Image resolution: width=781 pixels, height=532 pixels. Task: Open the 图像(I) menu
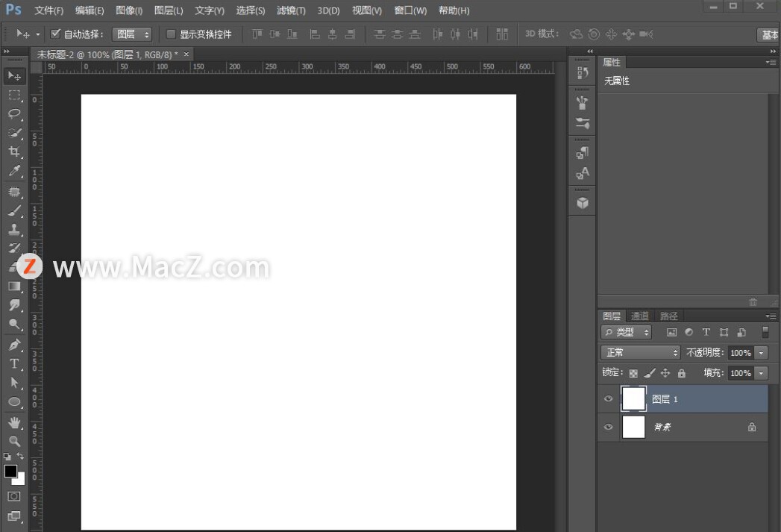point(129,10)
